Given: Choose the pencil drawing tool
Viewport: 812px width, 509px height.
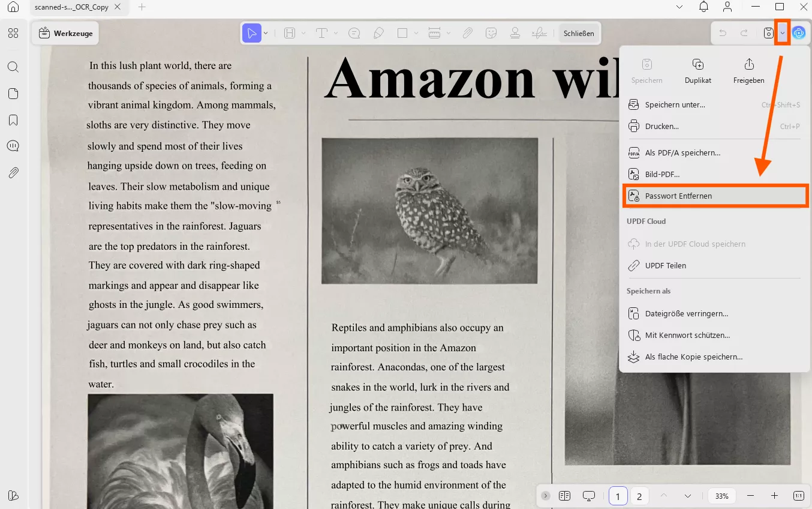Looking at the screenshot, I should tap(378, 34).
